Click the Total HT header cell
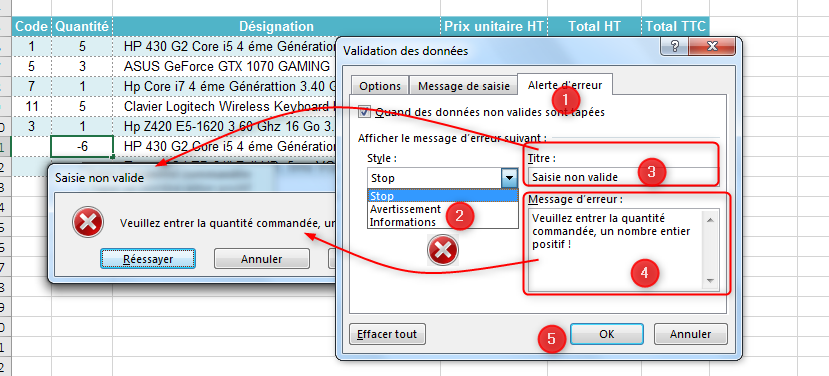 (x=595, y=26)
